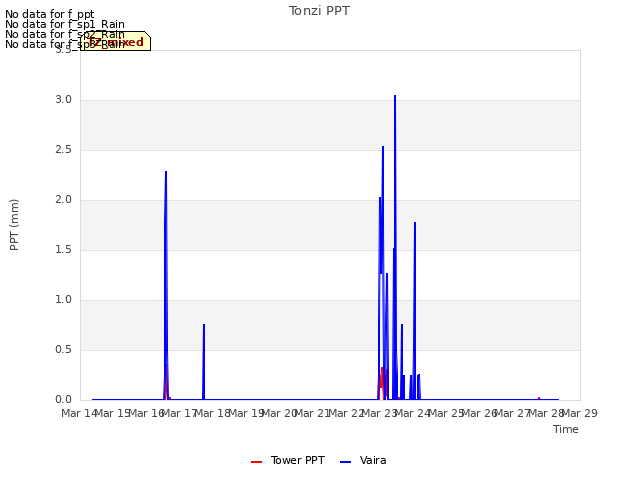The height and width of the screenshot is (480, 640).
Task: Click the 0.5 y-axis tick label
Action: coord(63,350)
